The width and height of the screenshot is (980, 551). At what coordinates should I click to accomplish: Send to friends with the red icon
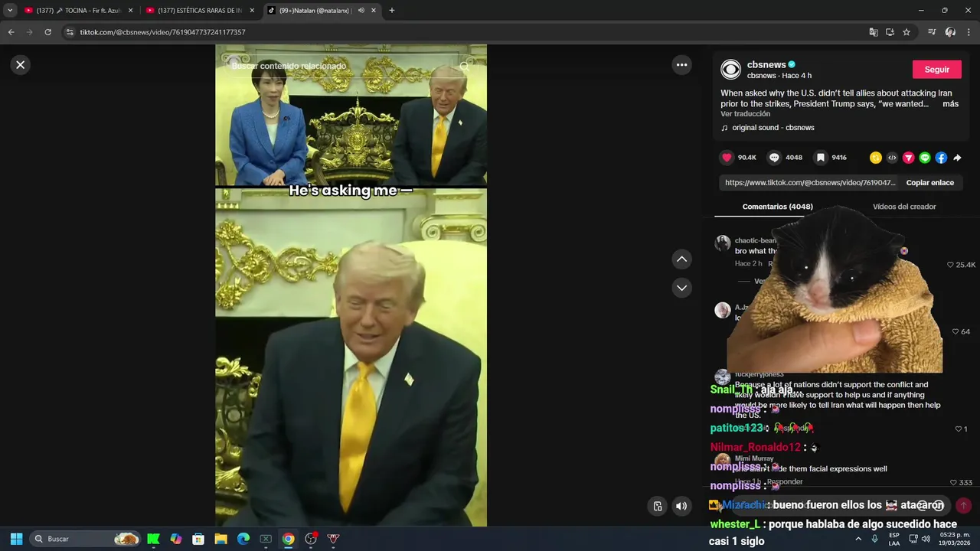pyautogui.click(x=908, y=158)
